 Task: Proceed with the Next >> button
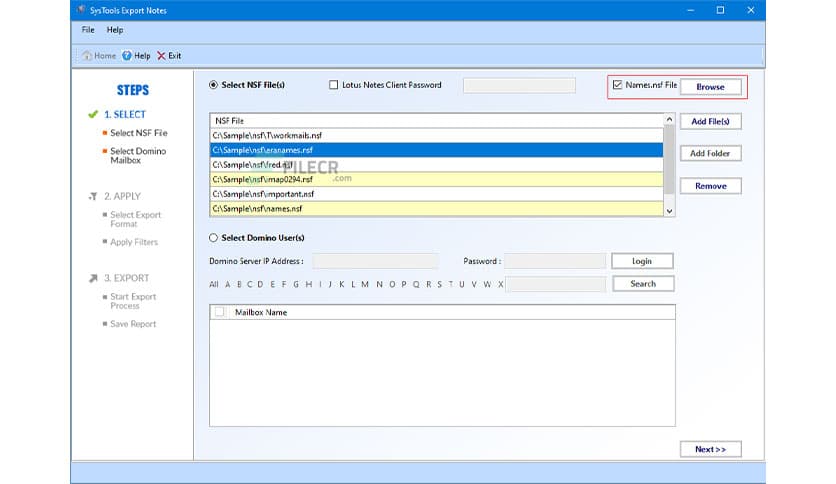point(710,449)
